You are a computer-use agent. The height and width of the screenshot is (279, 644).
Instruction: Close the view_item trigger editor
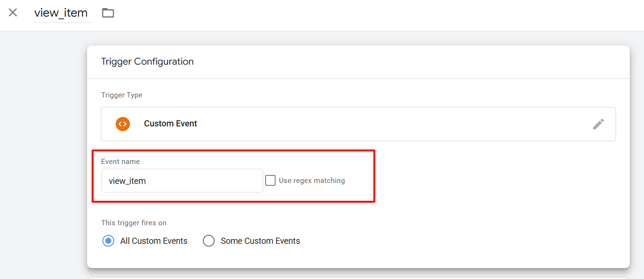[13, 13]
